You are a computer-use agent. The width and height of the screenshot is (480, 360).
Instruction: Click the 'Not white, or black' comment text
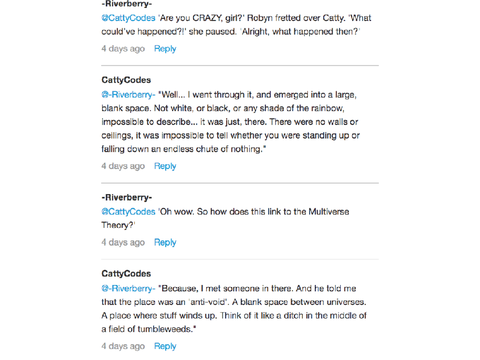pos(231,122)
